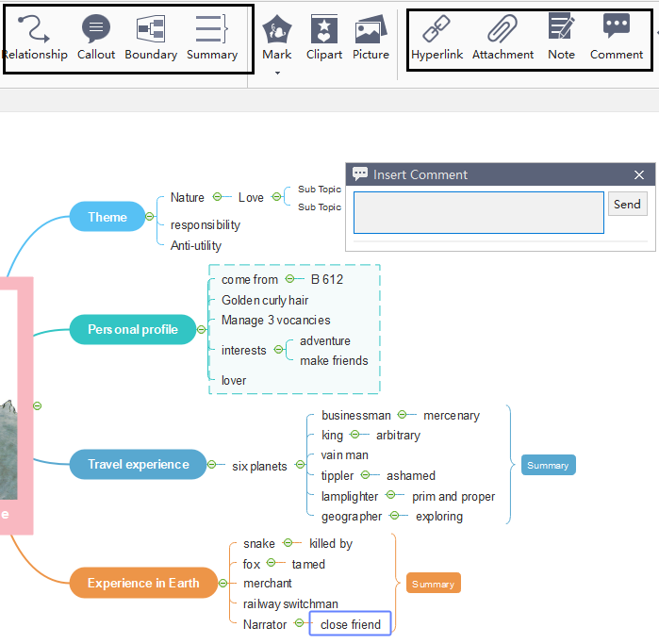Screen dimensions: 659x644
Task: Select the Travel experience topic
Action: tap(138, 464)
